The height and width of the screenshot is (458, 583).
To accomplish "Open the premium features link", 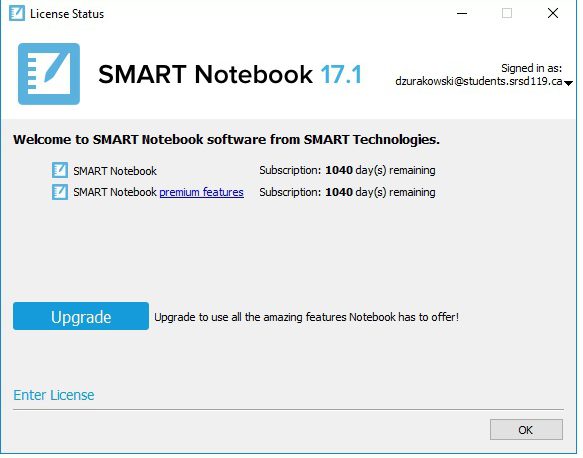I will (x=202, y=192).
